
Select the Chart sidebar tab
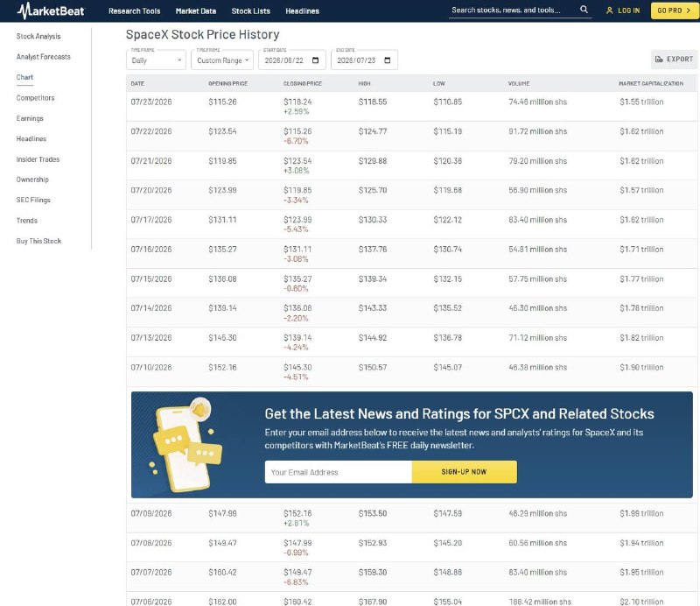click(x=24, y=77)
